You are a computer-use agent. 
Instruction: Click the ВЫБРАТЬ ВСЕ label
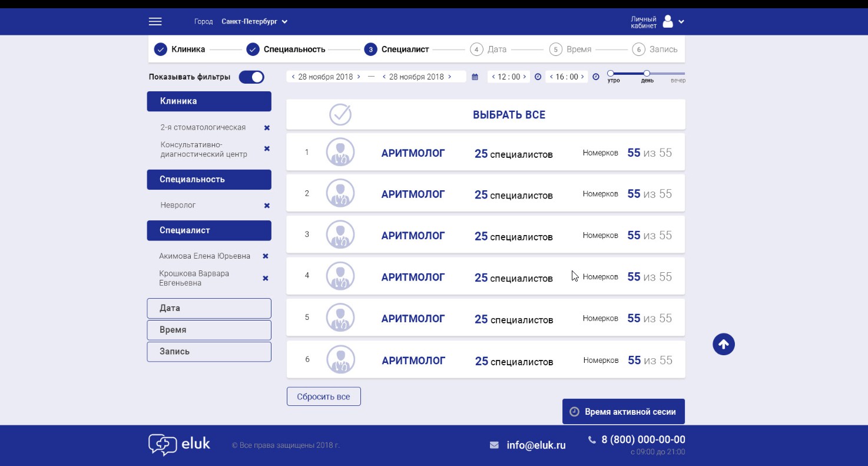tap(509, 115)
